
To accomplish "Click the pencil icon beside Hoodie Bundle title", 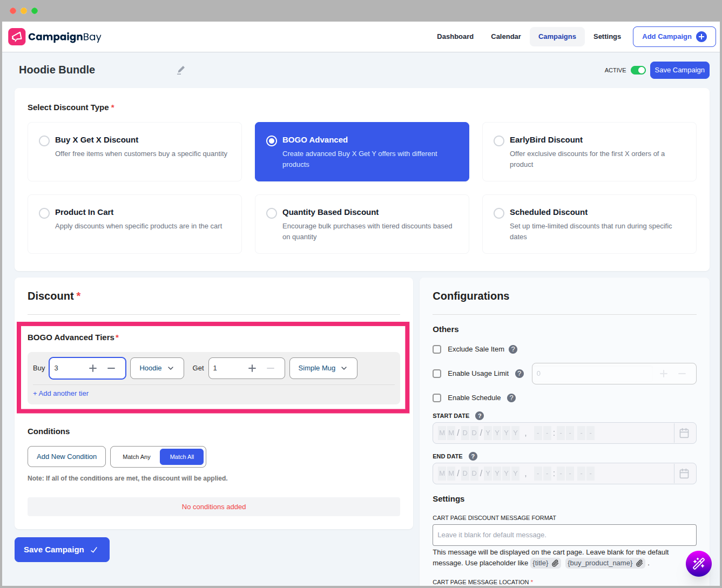I will click(181, 70).
